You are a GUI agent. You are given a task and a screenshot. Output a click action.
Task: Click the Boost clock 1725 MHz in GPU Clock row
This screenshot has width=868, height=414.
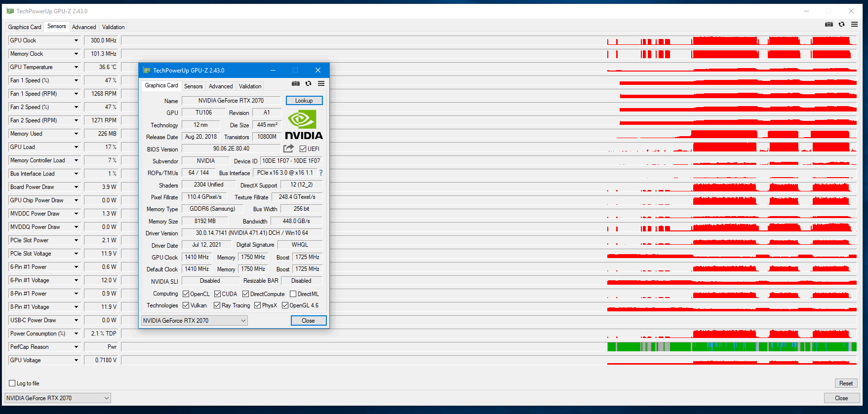coord(307,257)
